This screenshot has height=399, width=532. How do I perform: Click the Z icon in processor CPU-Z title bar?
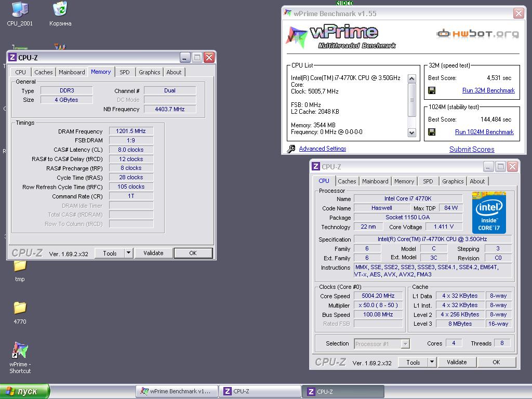315,166
